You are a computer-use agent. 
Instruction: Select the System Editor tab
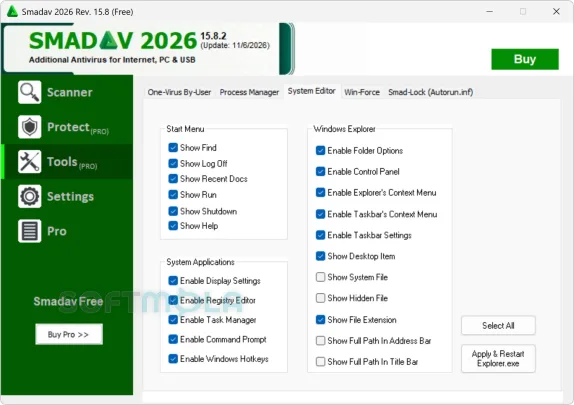[312, 91]
